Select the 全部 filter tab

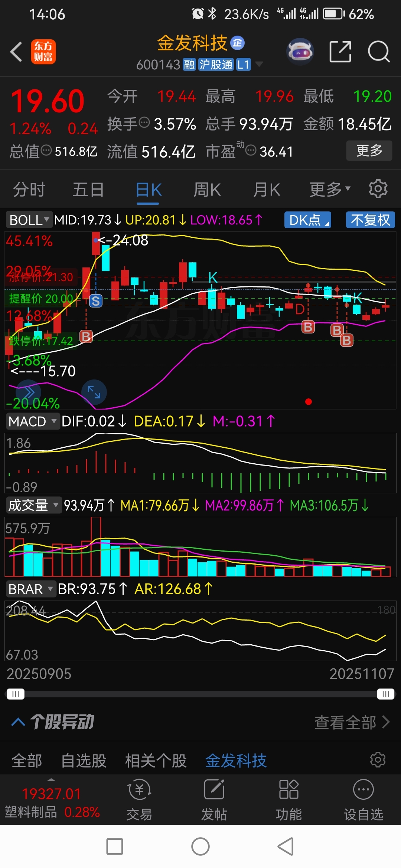(x=27, y=760)
